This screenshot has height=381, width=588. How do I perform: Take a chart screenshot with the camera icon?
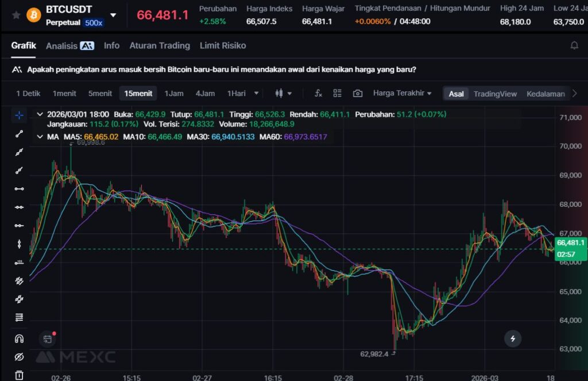pos(357,93)
